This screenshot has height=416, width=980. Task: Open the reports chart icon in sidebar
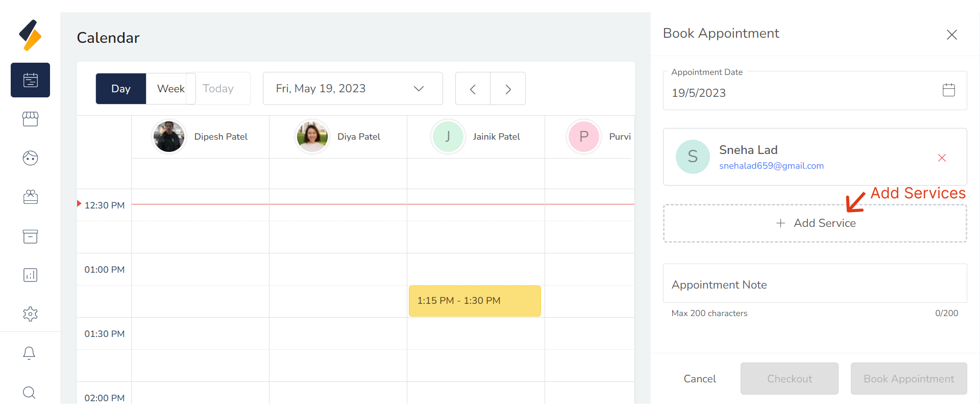click(x=30, y=275)
